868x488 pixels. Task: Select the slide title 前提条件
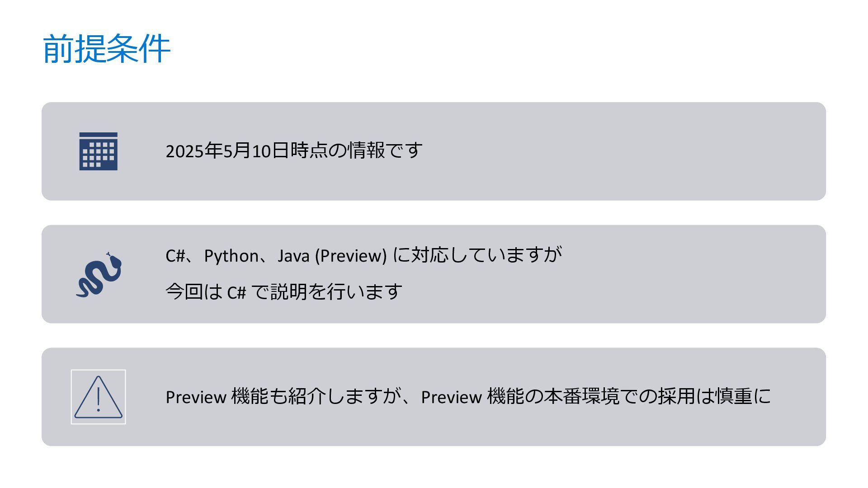pos(107,48)
